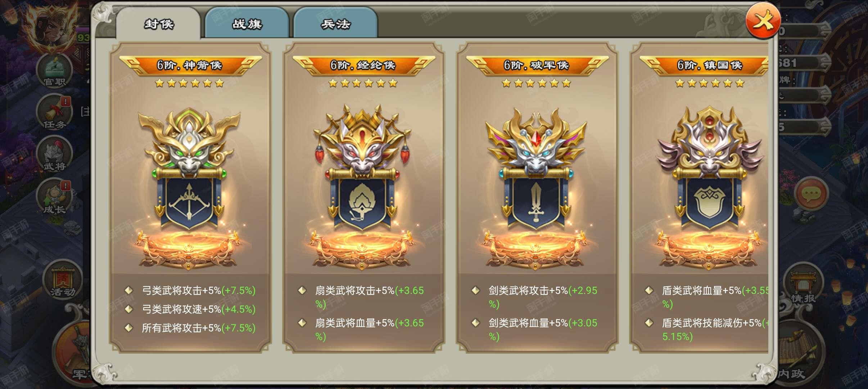This screenshot has height=389, width=868.
Task: Select the 神箭侯 bow emblem card
Action: pos(190,197)
